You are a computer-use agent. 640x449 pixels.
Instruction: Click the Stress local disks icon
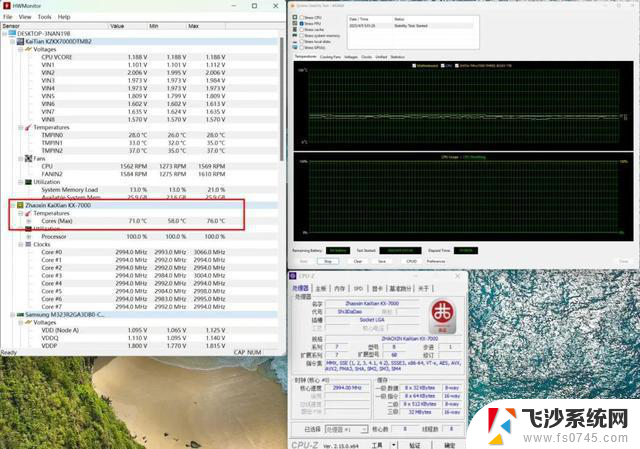tap(295, 41)
